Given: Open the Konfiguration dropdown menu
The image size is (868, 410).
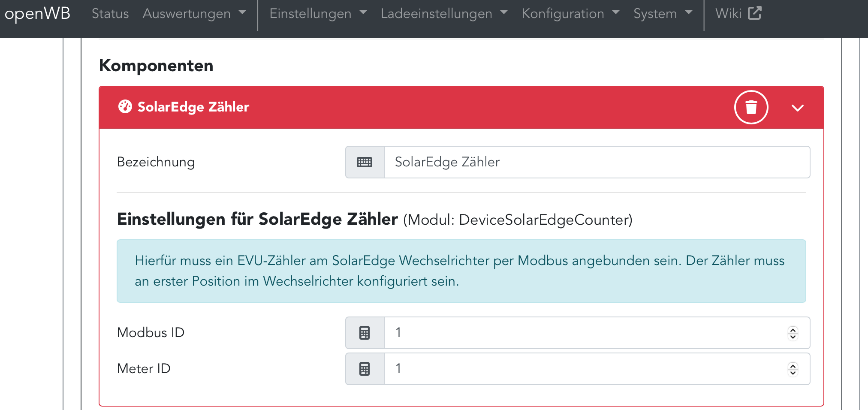Looking at the screenshot, I should pyautogui.click(x=570, y=13).
